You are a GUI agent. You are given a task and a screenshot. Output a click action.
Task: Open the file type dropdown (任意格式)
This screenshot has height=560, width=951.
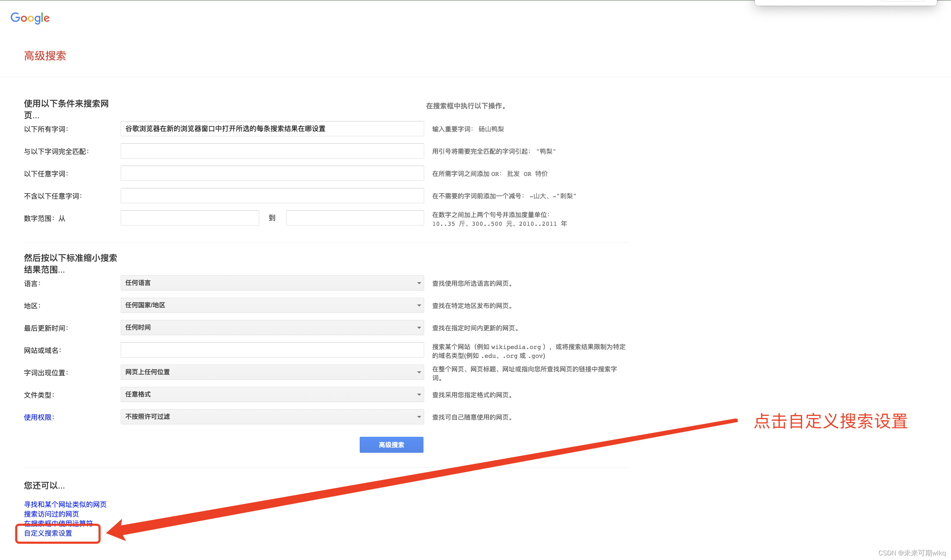[272, 394]
